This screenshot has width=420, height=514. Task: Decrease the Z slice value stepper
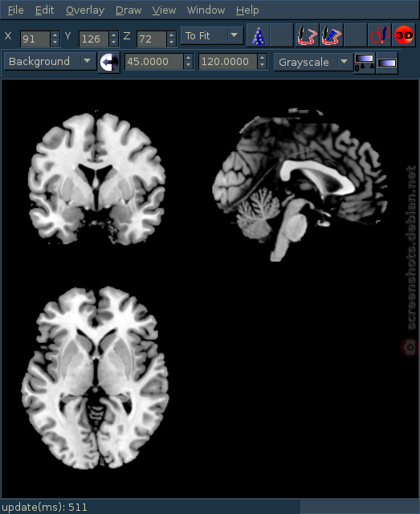pos(171,43)
